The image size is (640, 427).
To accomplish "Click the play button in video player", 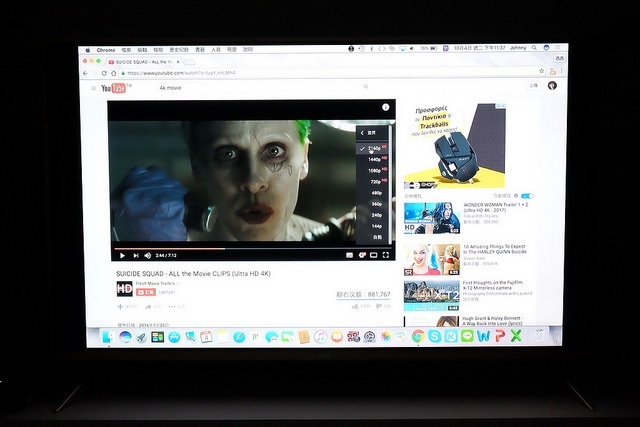I will 122,256.
